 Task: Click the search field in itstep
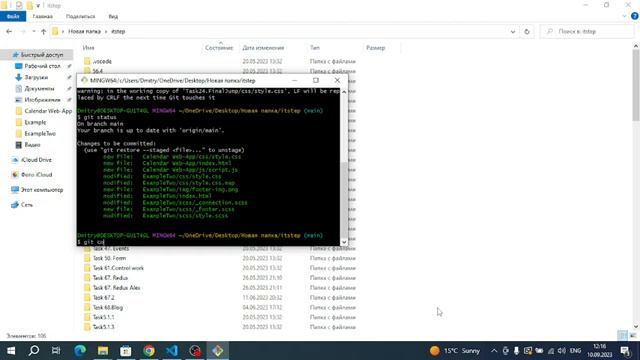point(587,31)
